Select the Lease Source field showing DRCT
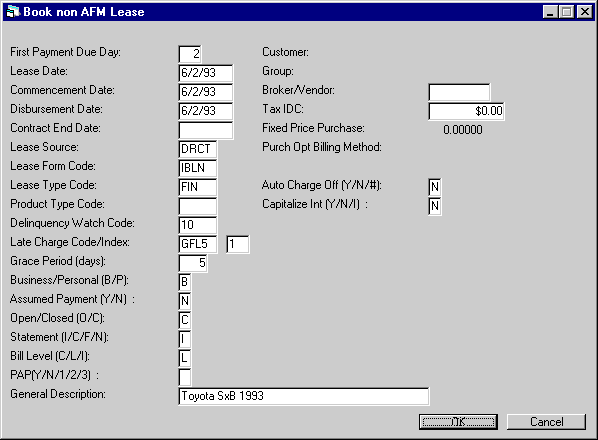The width and height of the screenshot is (598, 440). (198, 149)
